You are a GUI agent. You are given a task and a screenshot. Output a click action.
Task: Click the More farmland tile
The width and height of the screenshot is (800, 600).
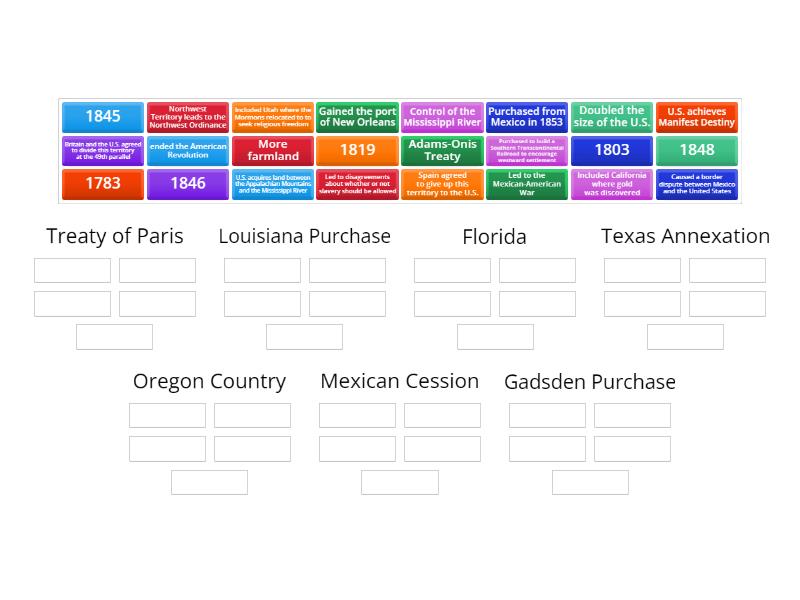[273, 150]
